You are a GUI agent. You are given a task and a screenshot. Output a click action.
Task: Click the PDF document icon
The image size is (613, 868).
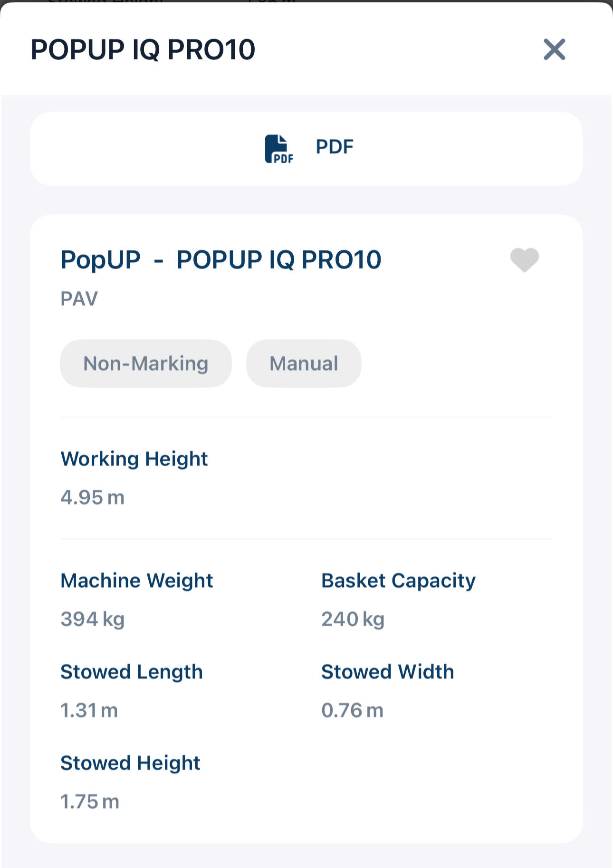(x=279, y=149)
